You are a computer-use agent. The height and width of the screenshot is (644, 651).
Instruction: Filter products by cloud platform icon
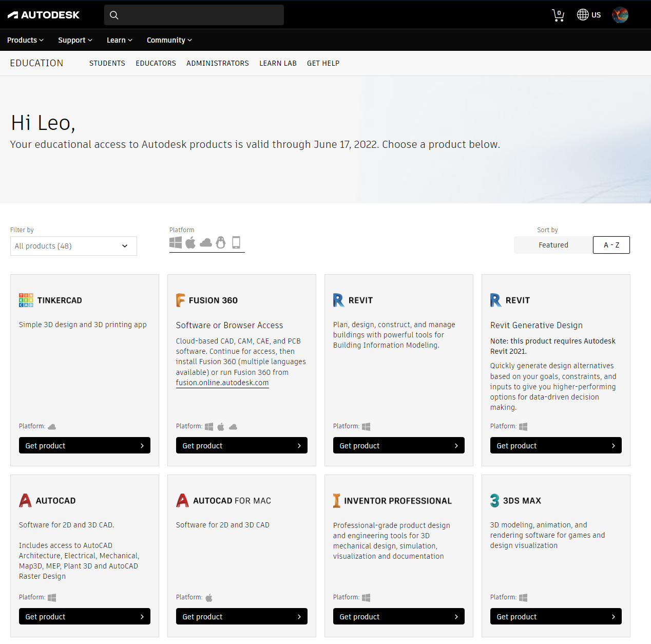[205, 242]
